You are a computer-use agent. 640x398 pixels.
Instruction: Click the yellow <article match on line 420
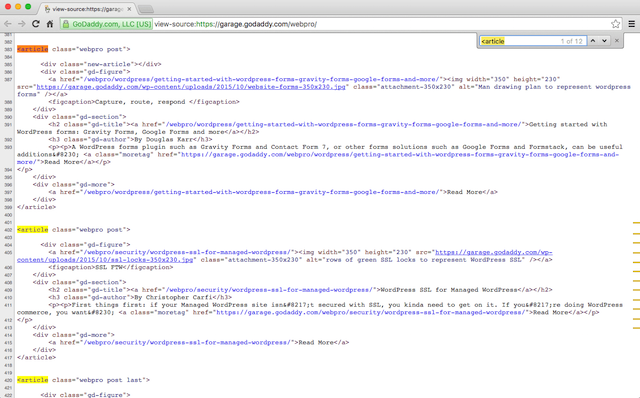pos(33,380)
